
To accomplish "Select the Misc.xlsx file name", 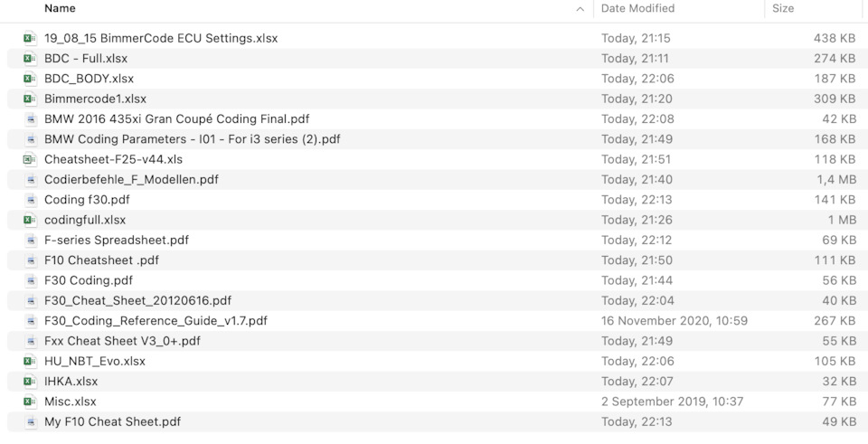I will tap(71, 401).
